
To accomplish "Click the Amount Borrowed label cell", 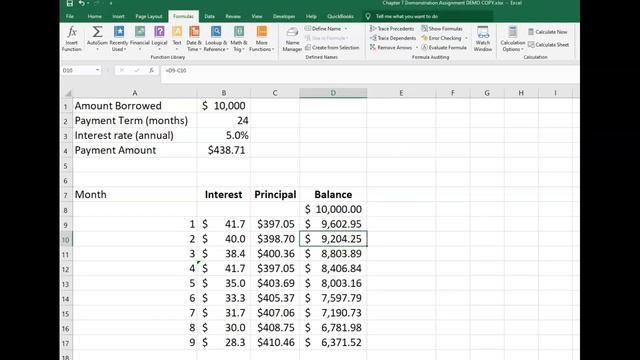I will 135,106.
